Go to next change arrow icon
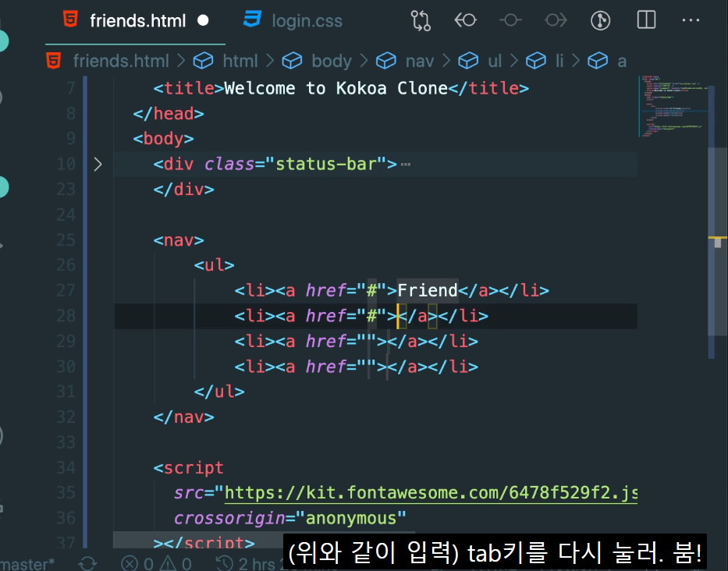 556,20
